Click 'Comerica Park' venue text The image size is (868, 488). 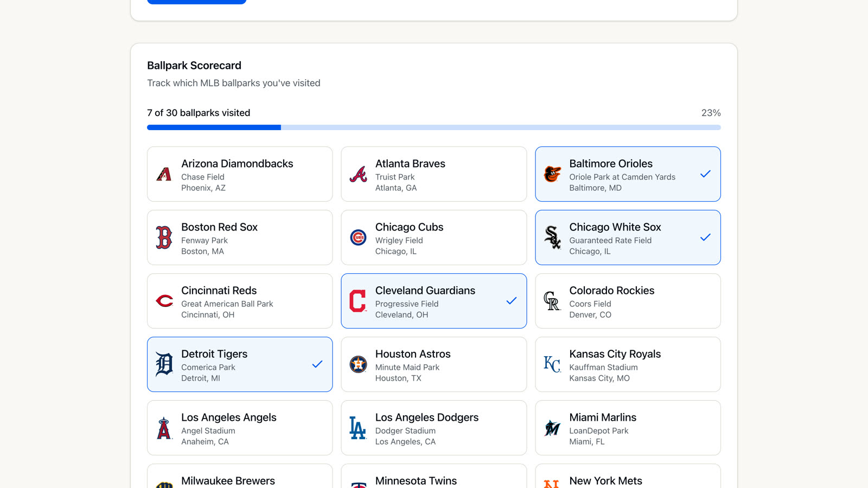click(x=208, y=367)
